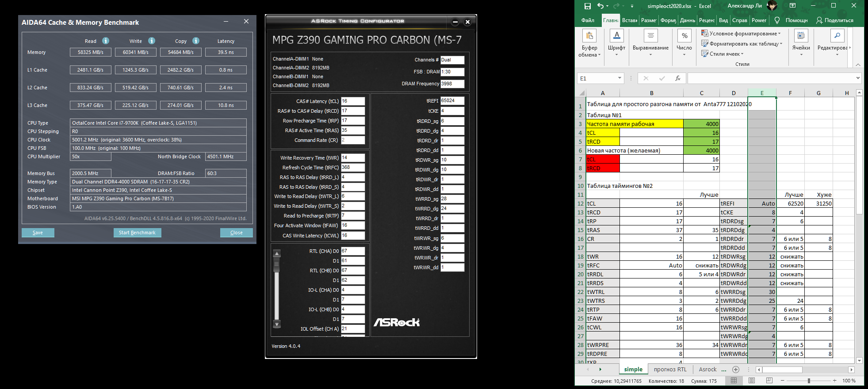868x389 pixels.
Task: Click the Помощник Tell Me box
Action: 796,20
